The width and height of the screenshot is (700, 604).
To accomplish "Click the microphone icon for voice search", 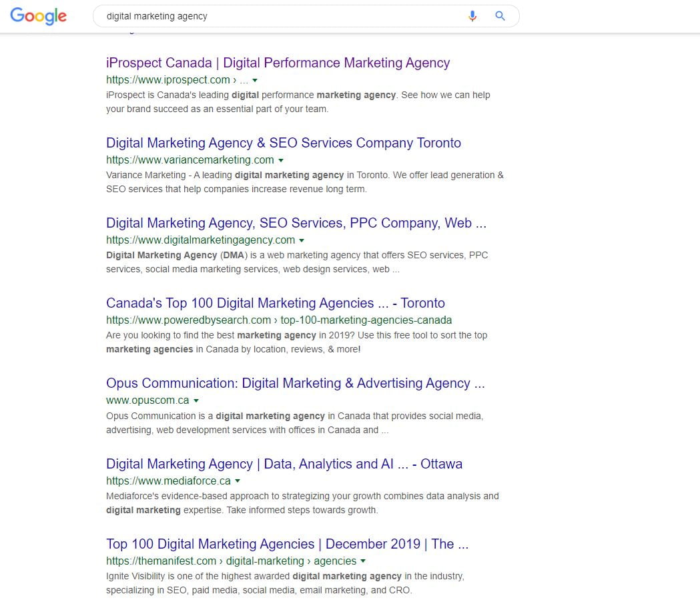I will tap(472, 16).
